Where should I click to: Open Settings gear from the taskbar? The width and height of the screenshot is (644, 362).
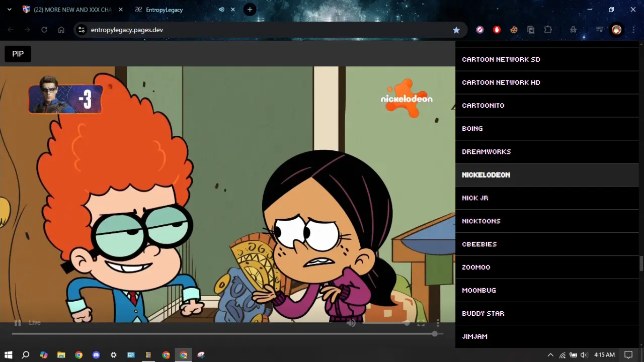pos(114,355)
